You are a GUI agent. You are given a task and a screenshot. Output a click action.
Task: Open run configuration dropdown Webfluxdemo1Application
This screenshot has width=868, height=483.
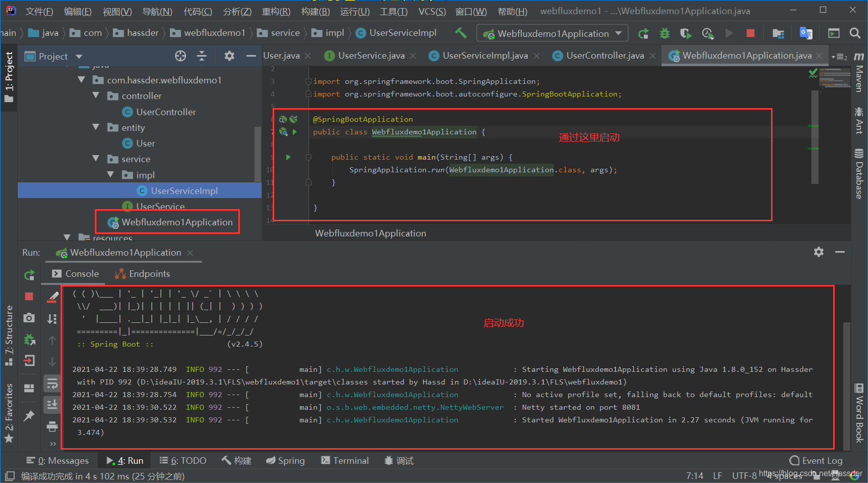pyautogui.click(x=552, y=33)
